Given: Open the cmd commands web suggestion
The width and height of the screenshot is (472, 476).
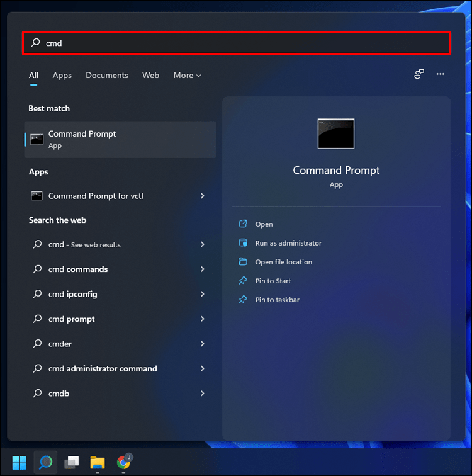Looking at the screenshot, I should tap(120, 269).
